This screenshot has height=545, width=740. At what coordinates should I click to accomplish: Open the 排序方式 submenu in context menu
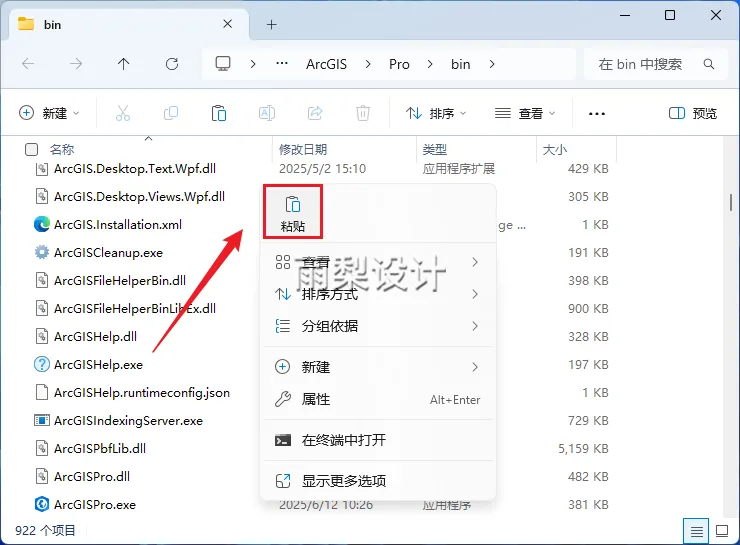(x=378, y=294)
